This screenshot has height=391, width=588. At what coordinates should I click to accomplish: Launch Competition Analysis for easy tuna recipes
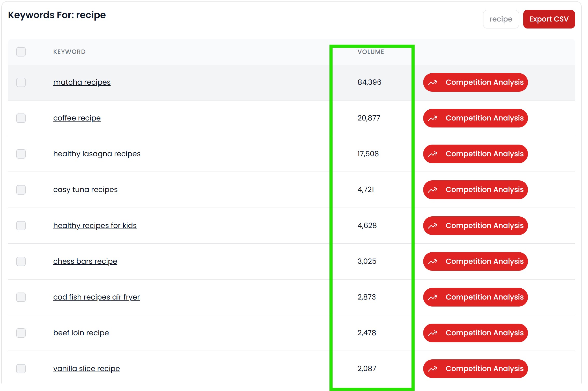(x=475, y=190)
